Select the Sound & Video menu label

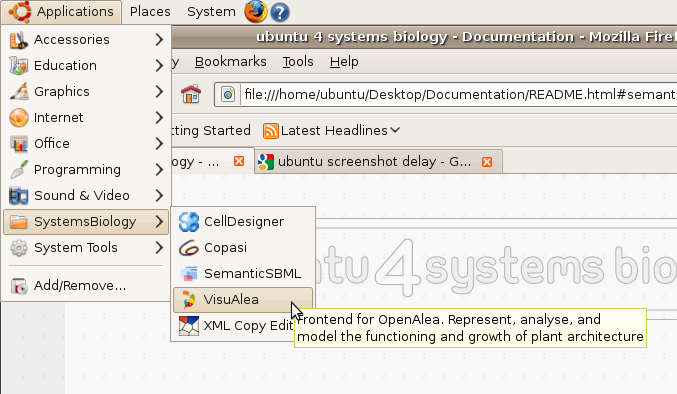point(82,195)
